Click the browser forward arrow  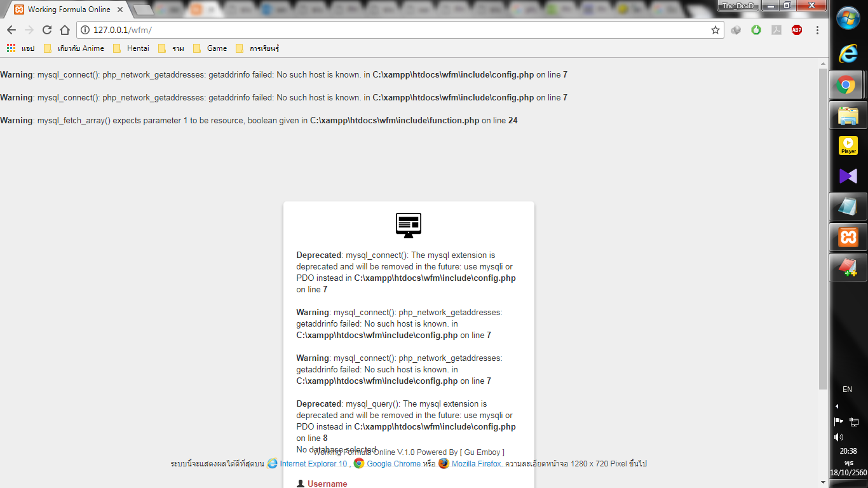(x=29, y=30)
